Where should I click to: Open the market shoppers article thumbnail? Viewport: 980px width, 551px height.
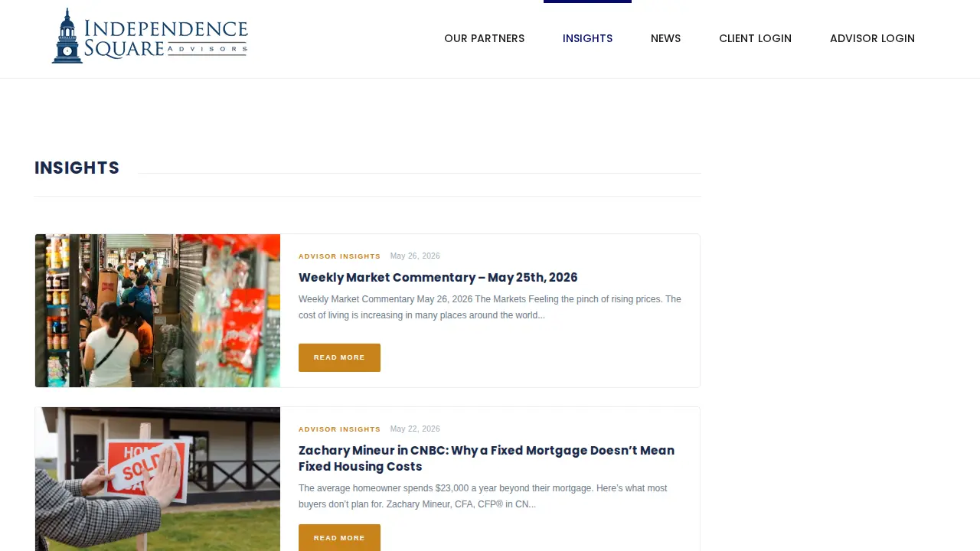(158, 311)
